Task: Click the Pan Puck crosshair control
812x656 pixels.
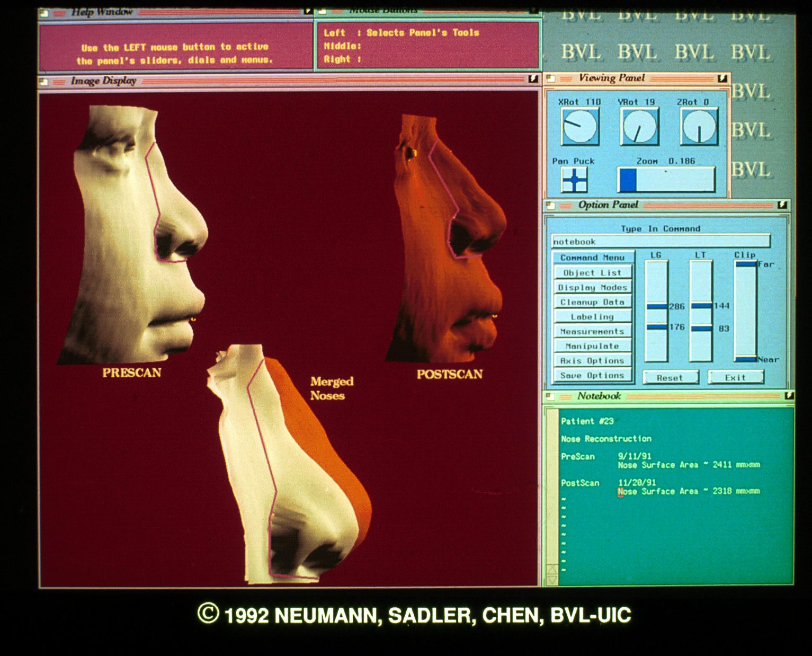Action: (575, 180)
